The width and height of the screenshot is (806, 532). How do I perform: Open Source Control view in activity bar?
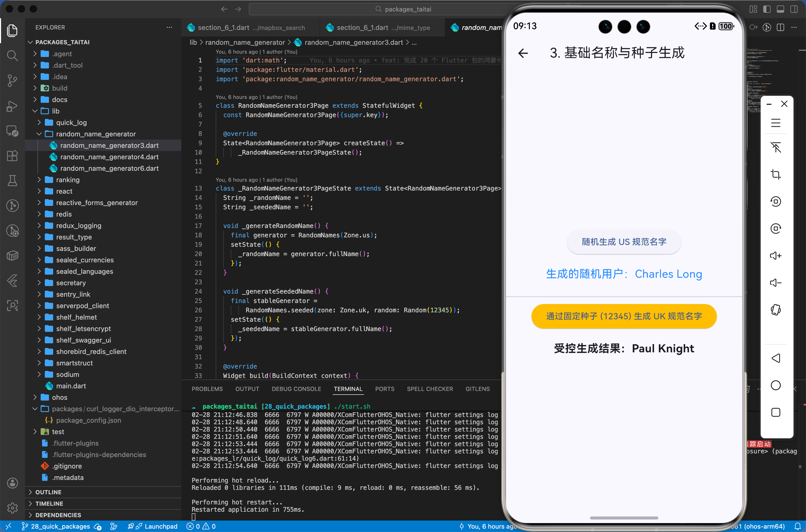pos(12,80)
